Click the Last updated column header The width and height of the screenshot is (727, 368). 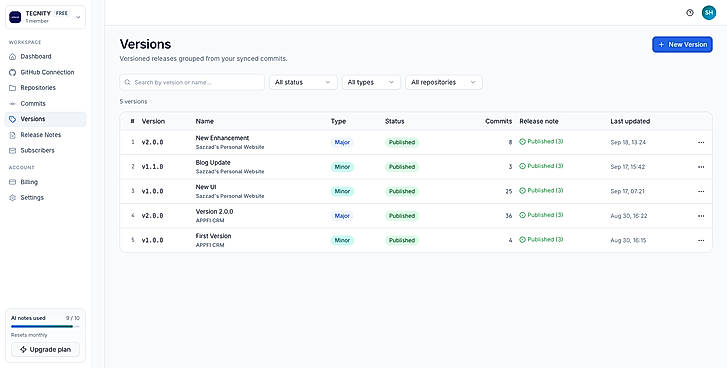pyautogui.click(x=630, y=121)
